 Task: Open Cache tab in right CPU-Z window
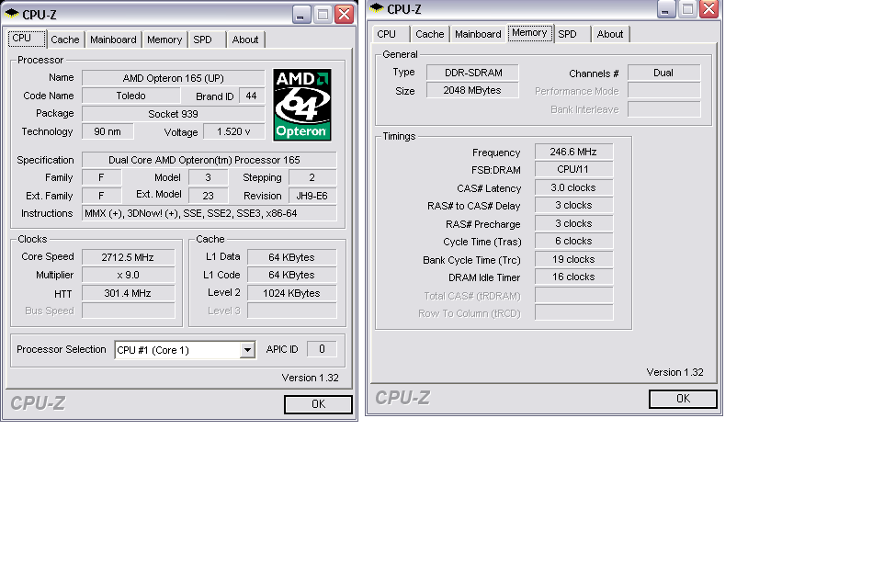[430, 34]
